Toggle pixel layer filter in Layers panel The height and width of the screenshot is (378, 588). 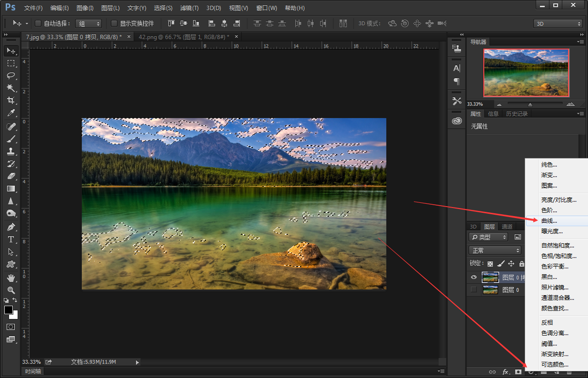[518, 237]
